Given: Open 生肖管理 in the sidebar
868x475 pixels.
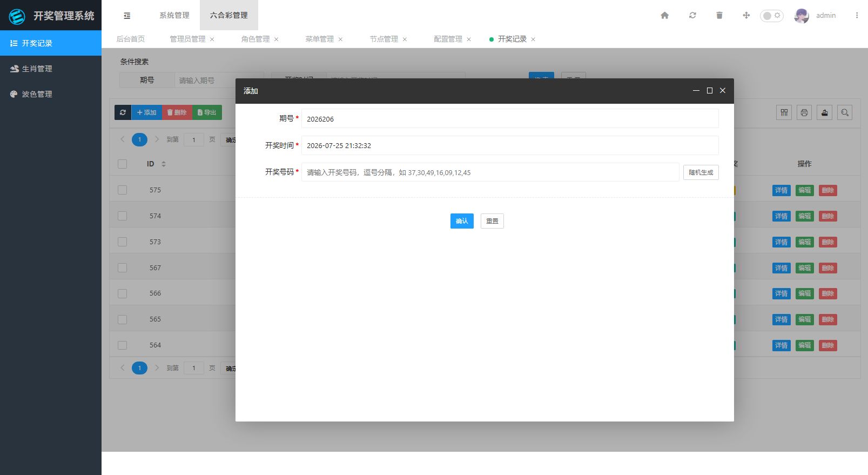Looking at the screenshot, I should tap(51, 69).
